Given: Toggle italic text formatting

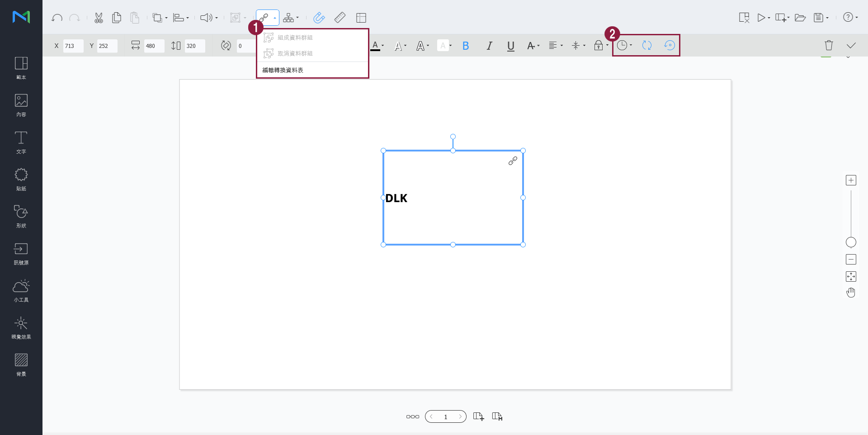Looking at the screenshot, I should pos(489,46).
